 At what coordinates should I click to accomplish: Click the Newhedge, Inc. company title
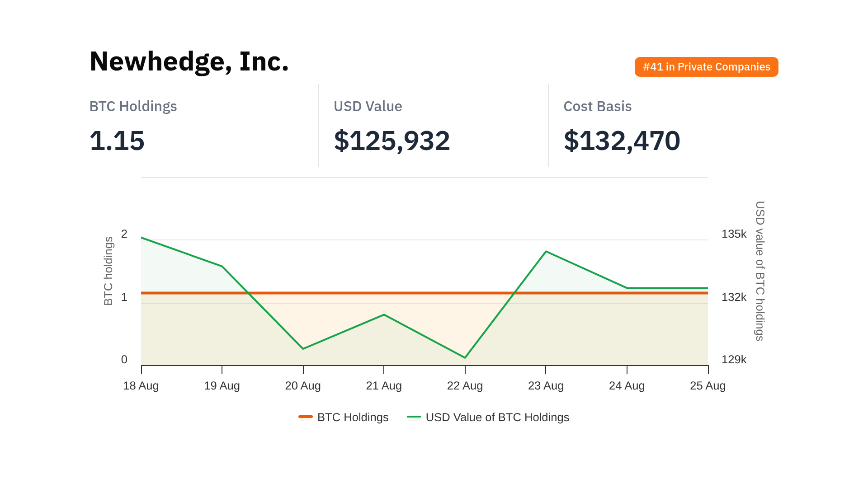(189, 61)
